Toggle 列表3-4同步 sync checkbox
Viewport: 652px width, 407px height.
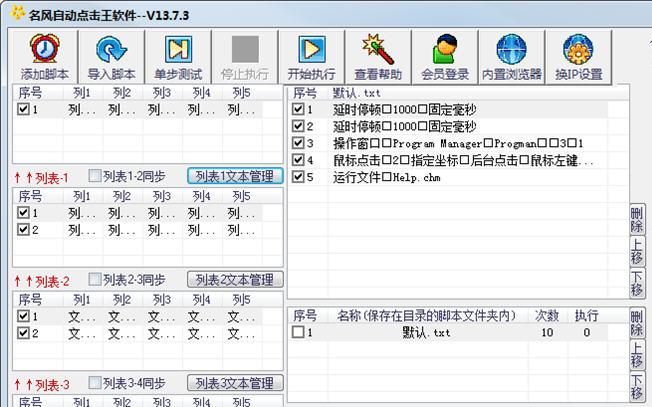point(95,384)
